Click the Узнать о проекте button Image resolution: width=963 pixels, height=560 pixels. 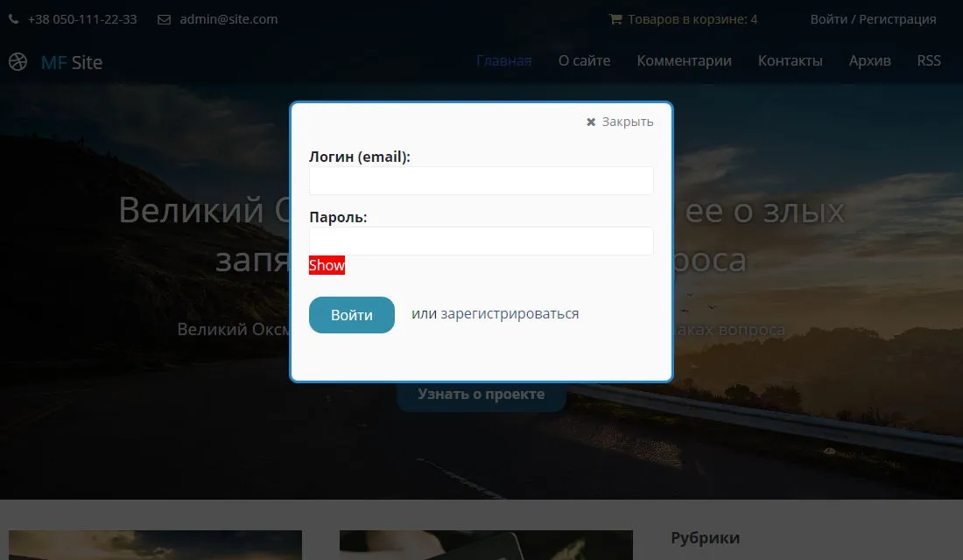481,395
